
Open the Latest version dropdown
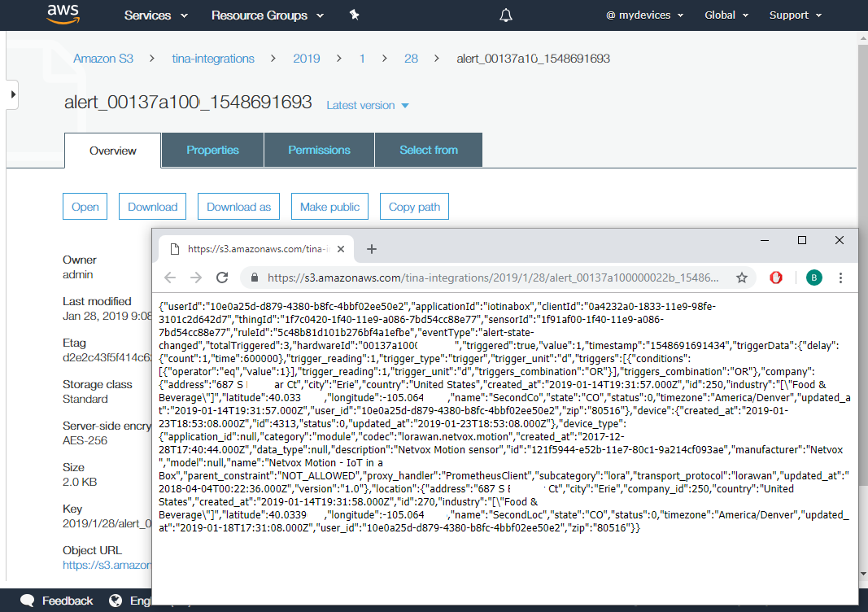[x=368, y=105]
